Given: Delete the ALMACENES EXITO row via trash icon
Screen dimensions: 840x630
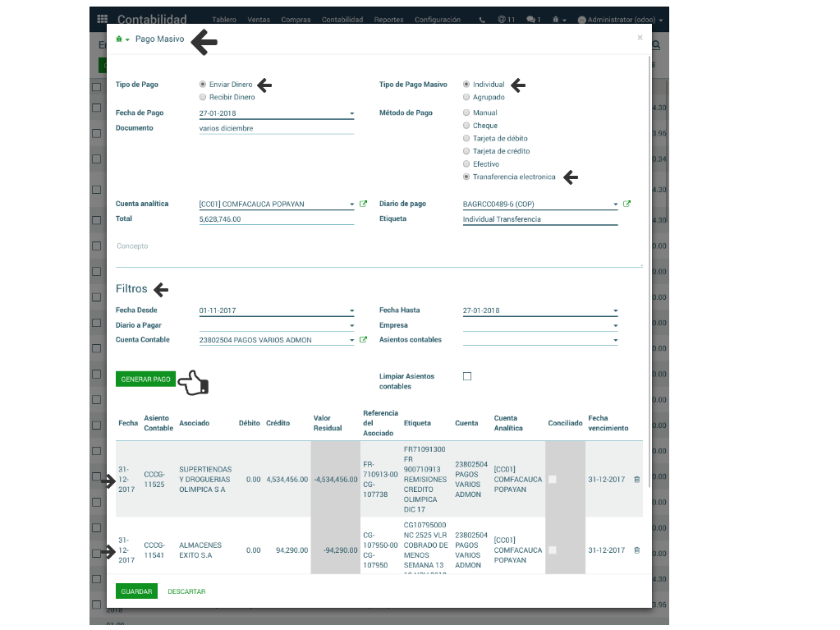Looking at the screenshot, I should point(636,550).
